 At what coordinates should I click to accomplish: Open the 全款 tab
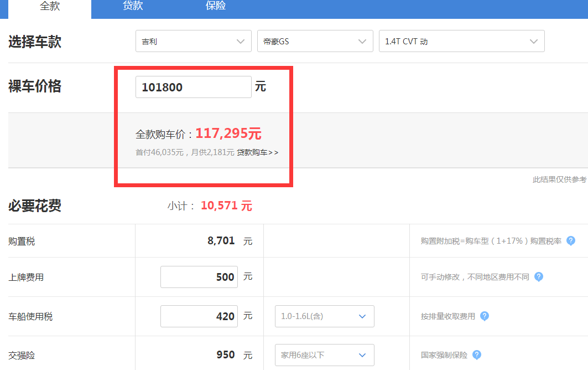point(50,8)
